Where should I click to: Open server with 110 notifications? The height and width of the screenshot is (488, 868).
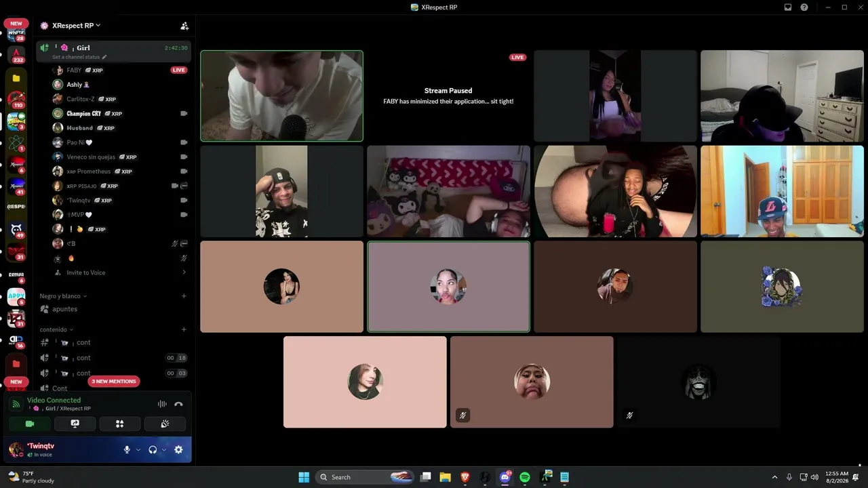(x=16, y=100)
